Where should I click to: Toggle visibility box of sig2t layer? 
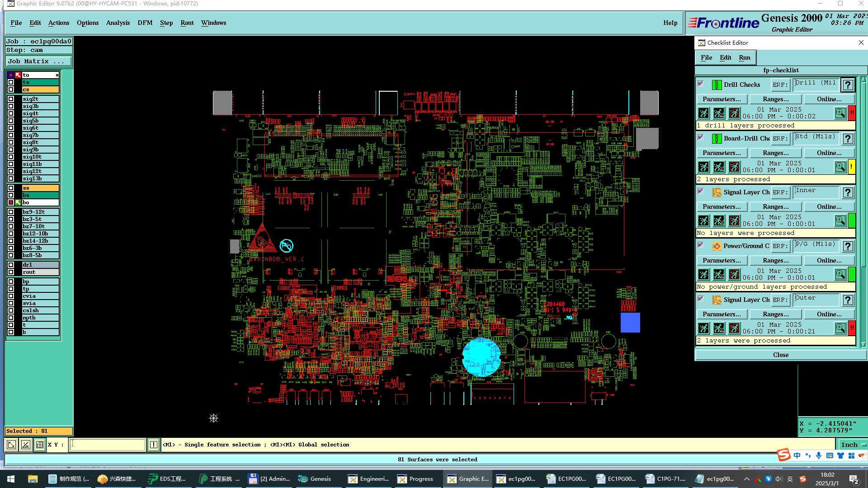[11, 99]
